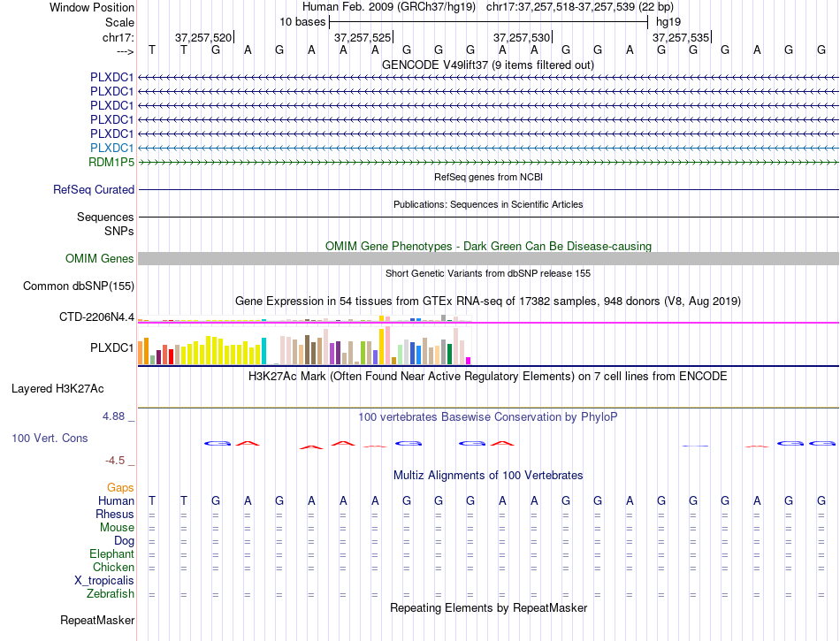
Task: Click the RepeatMasker track label
Action: [97, 620]
